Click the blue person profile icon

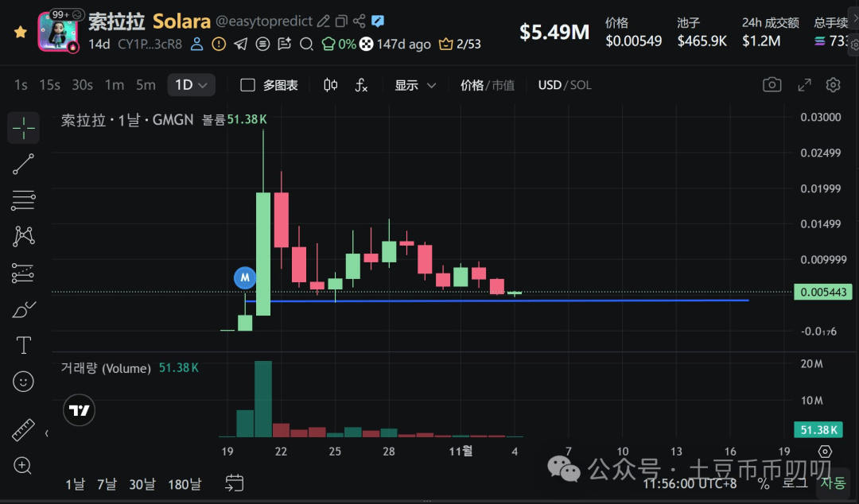[x=196, y=44]
